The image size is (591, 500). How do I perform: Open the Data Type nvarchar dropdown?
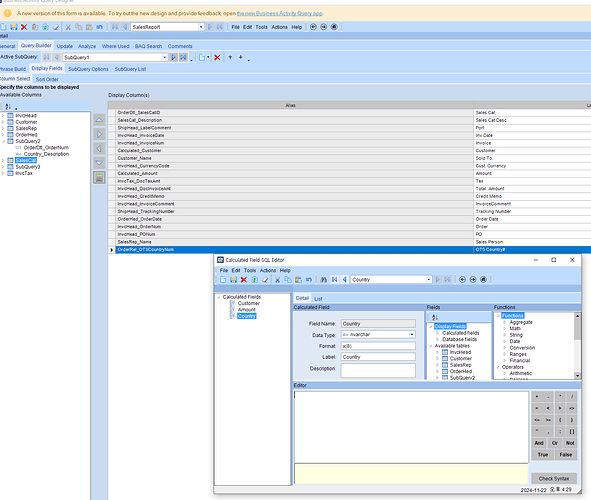412,335
